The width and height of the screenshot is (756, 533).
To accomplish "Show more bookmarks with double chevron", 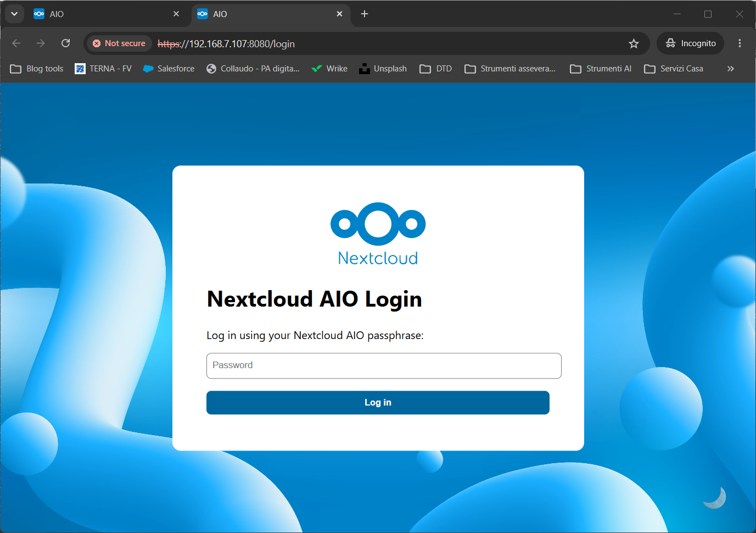I will (730, 69).
